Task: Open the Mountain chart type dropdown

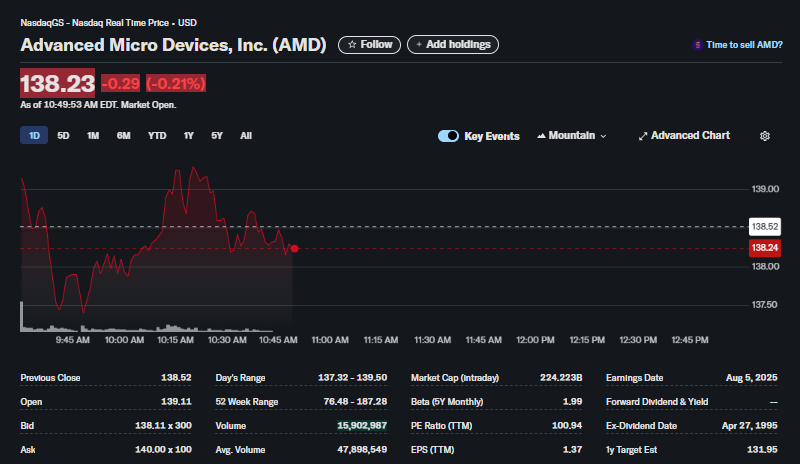Action: [571, 136]
